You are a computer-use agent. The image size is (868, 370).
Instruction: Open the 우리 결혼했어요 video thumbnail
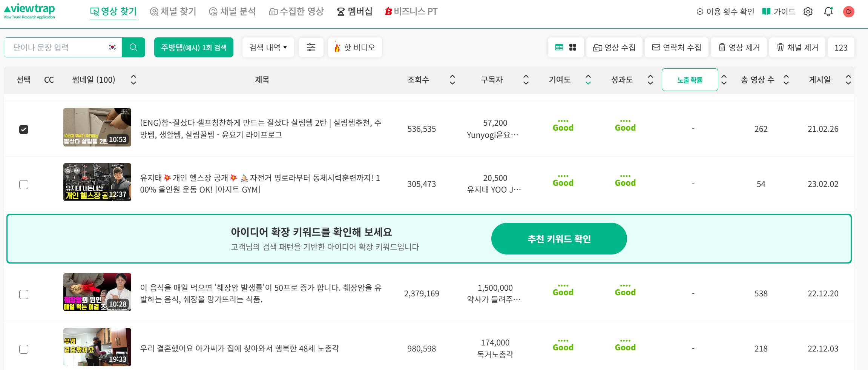[97, 347]
